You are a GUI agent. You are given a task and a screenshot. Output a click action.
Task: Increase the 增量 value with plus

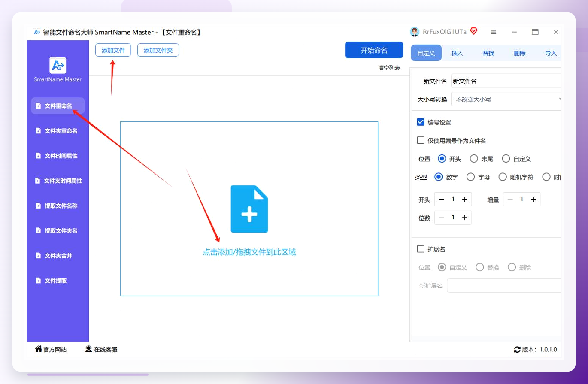pyautogui.click(x=533, y=199)
